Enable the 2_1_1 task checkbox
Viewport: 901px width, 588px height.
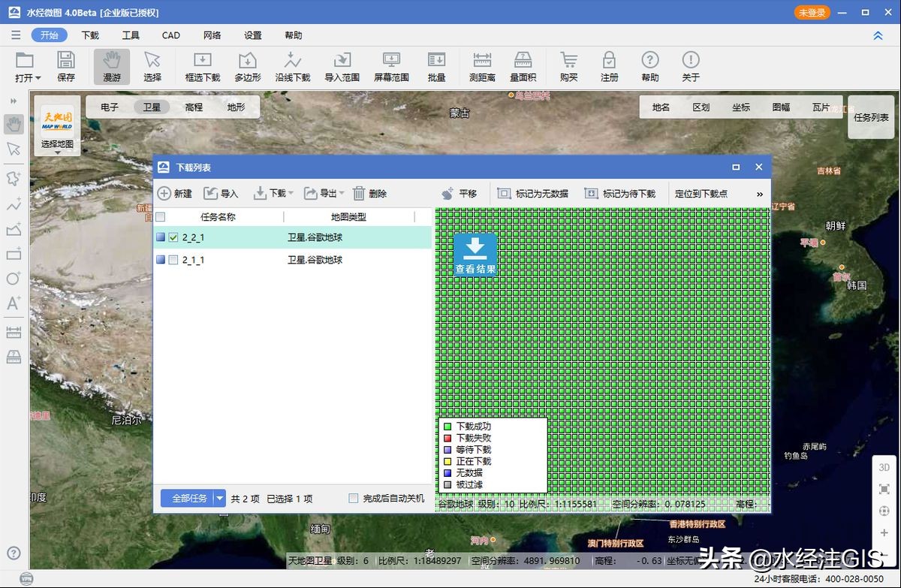click(x=173, y=260)
